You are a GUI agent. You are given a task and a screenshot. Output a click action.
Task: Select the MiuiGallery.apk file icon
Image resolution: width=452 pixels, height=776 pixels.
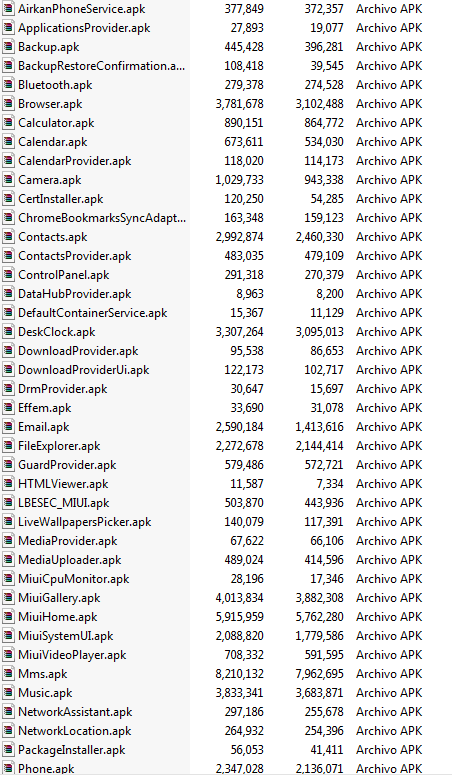pos(8,598)
